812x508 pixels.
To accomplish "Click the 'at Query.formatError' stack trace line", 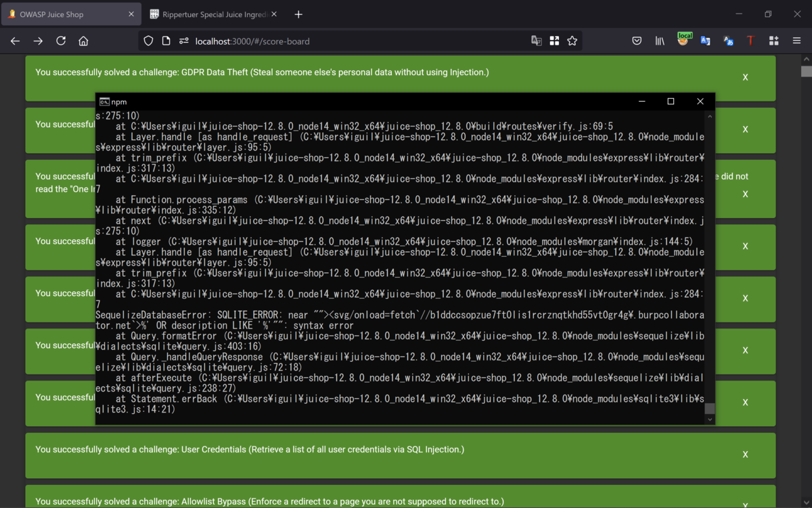I will click(399, 341).
